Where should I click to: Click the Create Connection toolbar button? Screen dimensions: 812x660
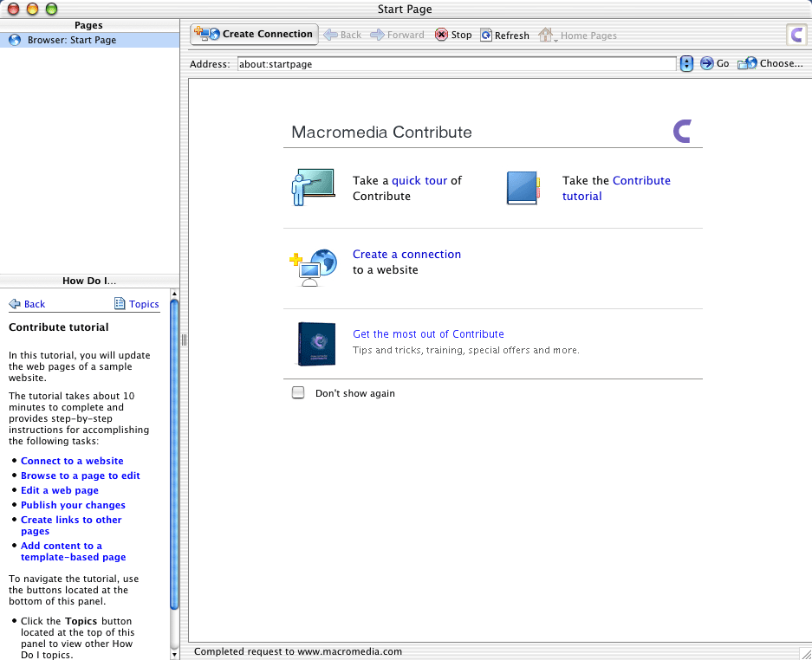(x=254, y=34)
